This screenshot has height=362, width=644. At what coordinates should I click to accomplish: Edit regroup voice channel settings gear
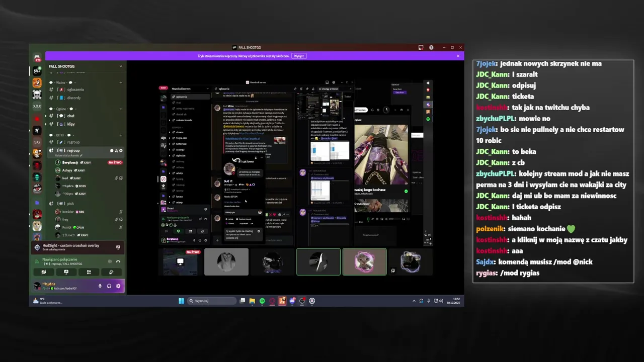coord(121,150)
